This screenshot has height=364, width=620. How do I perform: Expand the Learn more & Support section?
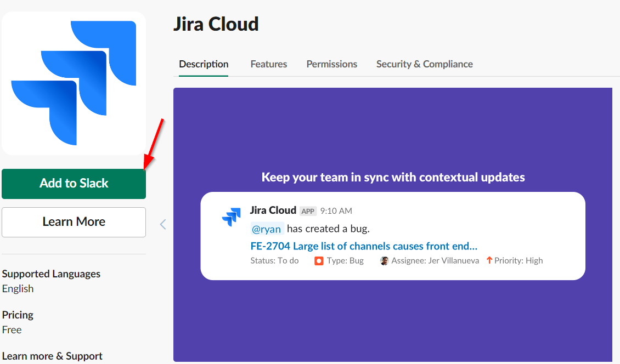[x=52, y=356]
